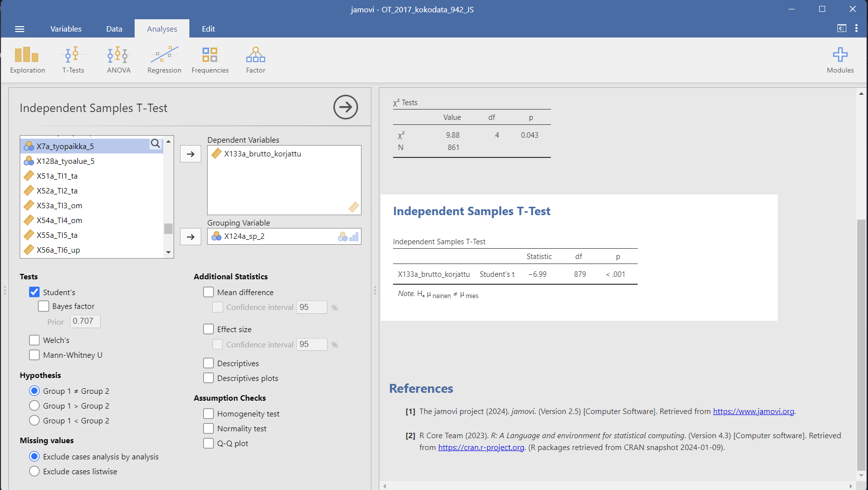The height and width of the screenshot is (490, 868).
Task: Enable the Welch's test checkbox
Action: point(35,340)
